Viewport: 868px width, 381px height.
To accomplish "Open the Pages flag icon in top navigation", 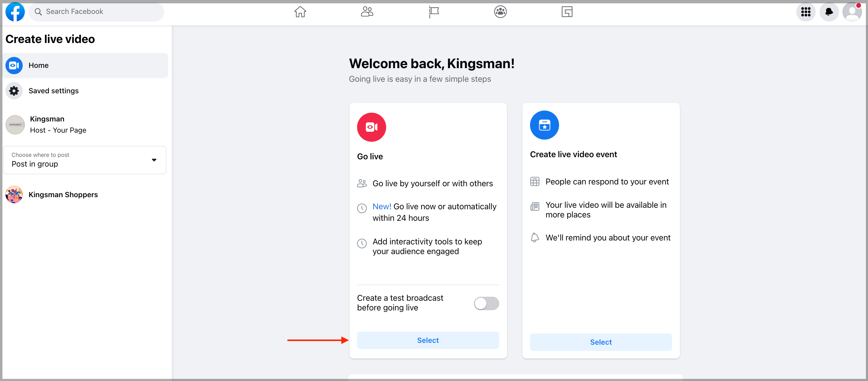I will [433, 12].
